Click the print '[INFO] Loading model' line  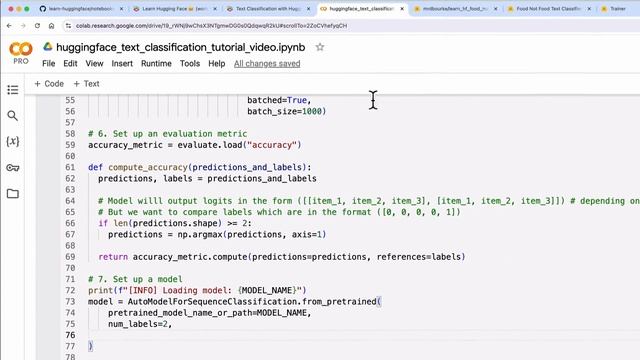[x=197, y=290]
